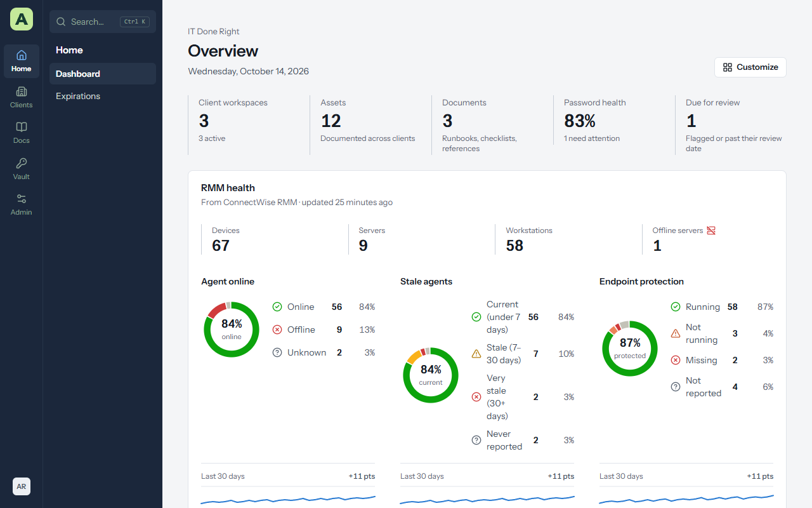Click the Not running warning icon

pyautogui.click(x=676, y=333)
